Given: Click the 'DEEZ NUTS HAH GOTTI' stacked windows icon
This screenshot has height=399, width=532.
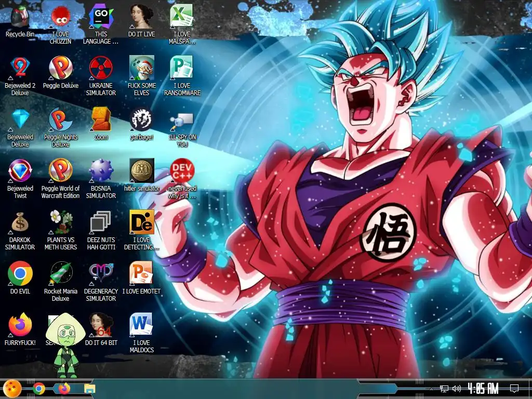Looking at the screenshot, I should pos(101,222).
